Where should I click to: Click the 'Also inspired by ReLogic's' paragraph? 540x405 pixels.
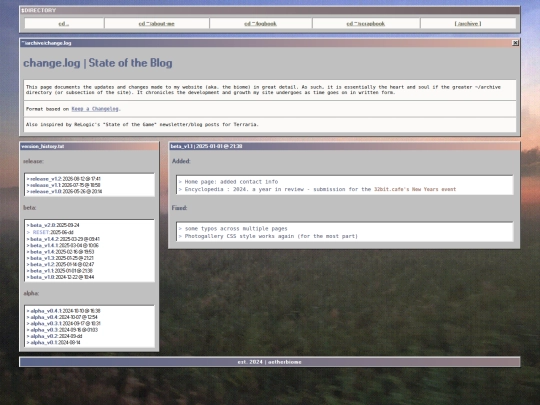tap(142, 124)
